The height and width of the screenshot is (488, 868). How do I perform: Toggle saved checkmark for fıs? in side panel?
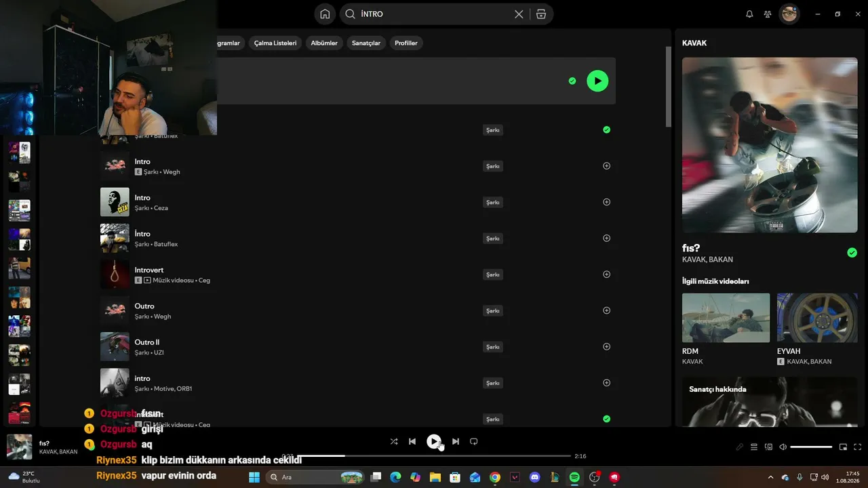click(x=852, y=253)
